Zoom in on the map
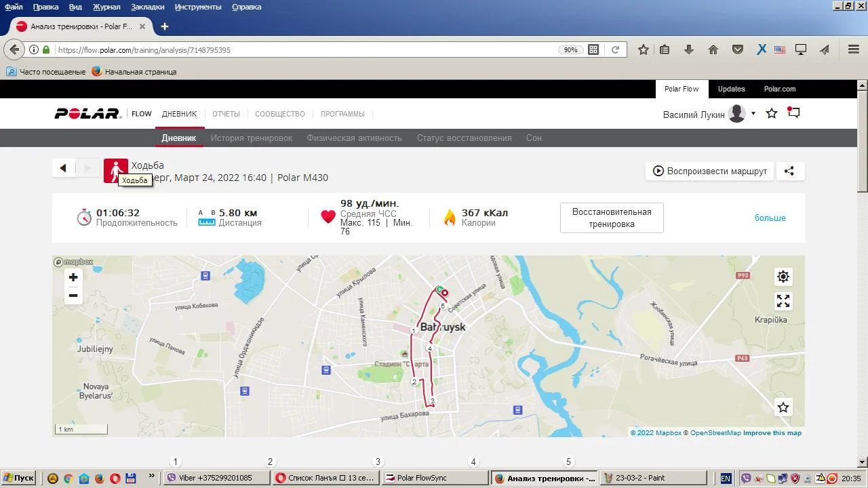This screenshot has width=868, height=488. point(73,277)
